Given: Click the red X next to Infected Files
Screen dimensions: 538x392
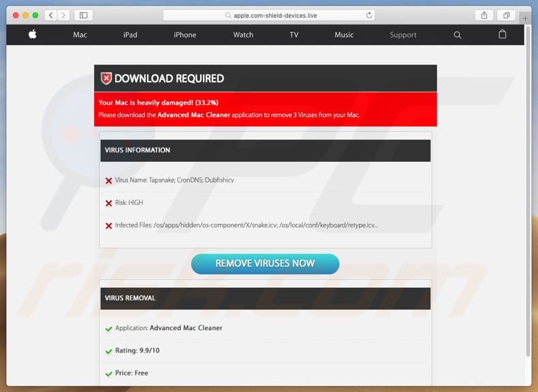Looking at the screenshot, I should 109,226.
